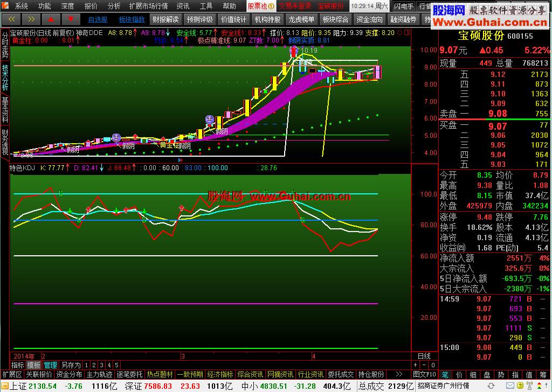Click 闪电手 button
552x392 pixels.
point(404,6)
